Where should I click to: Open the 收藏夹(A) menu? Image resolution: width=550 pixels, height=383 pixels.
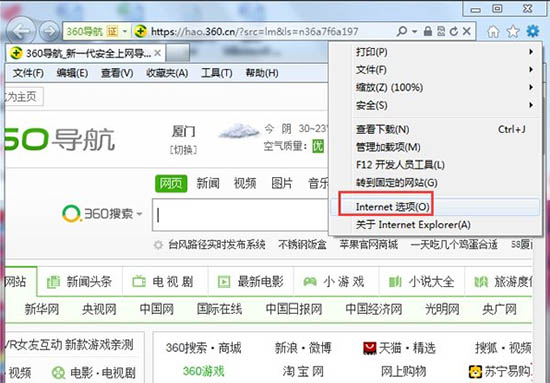[x=167, y=73]
